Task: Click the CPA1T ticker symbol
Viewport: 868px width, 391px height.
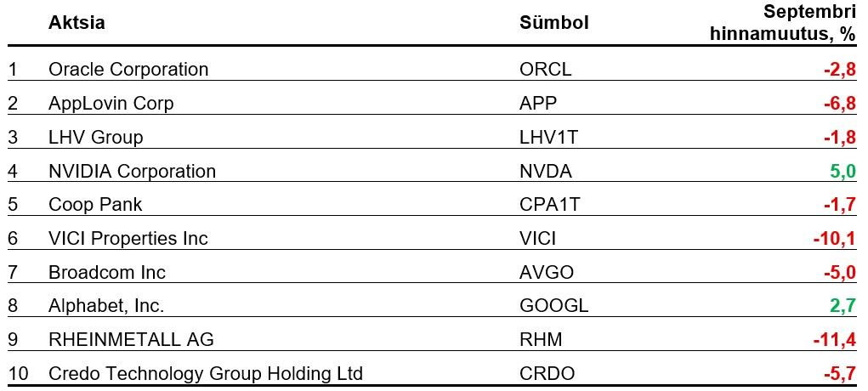Action: (549, 204)
